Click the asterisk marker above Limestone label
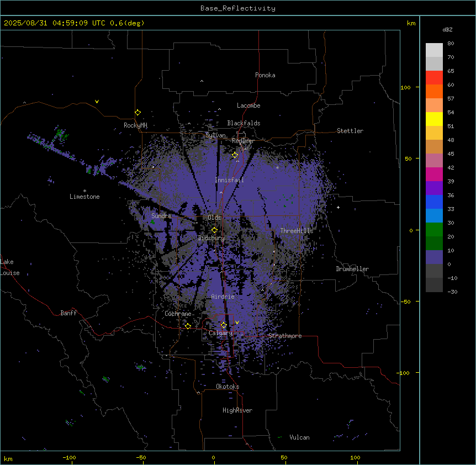The image size is (476, 465). [x=84, y=191]
